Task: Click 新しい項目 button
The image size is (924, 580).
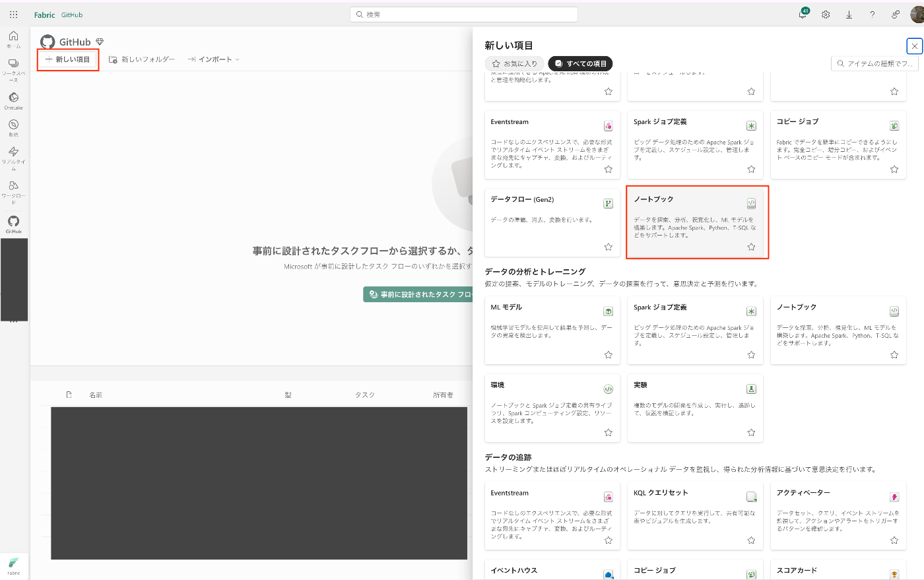Action: [68, 59]
